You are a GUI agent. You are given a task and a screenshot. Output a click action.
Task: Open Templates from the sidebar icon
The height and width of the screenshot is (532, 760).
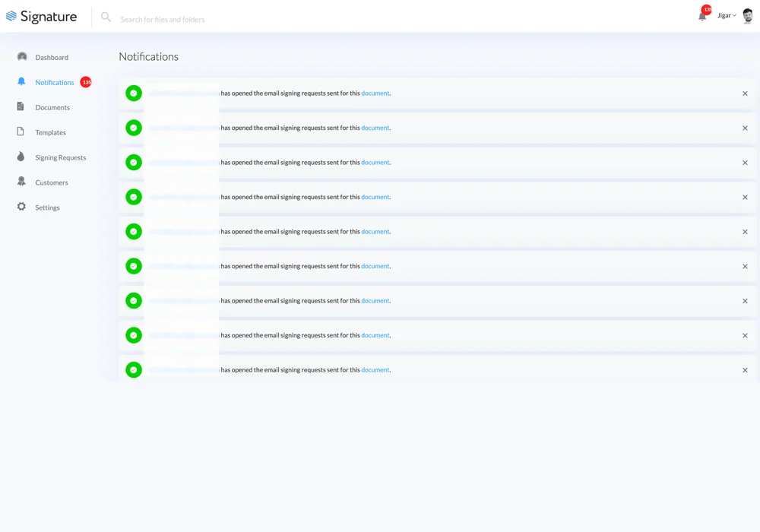click(x=21, y=132)
